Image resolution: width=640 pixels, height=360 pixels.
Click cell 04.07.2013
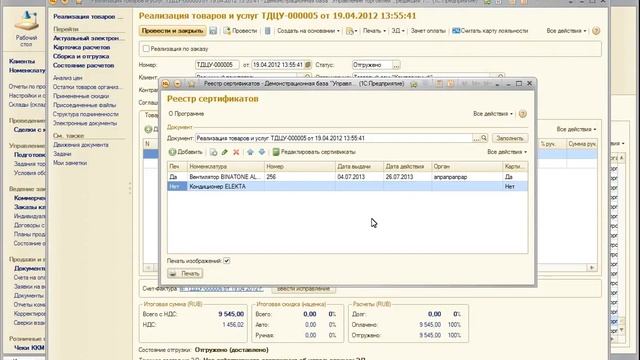pos(359,177)
